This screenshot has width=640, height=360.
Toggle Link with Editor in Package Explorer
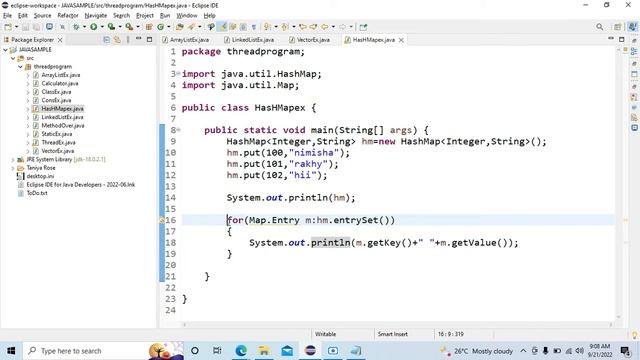[117, 40]
